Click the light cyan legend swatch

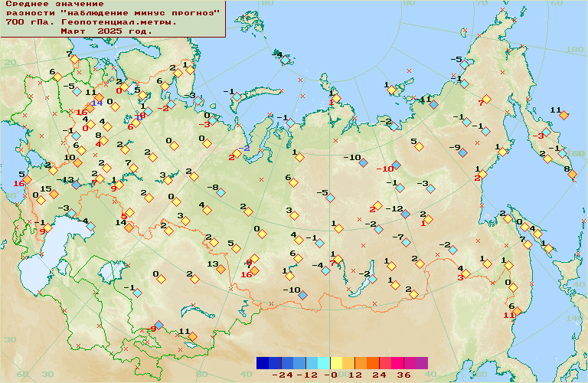pyautogui.click(x=324, y=363)
